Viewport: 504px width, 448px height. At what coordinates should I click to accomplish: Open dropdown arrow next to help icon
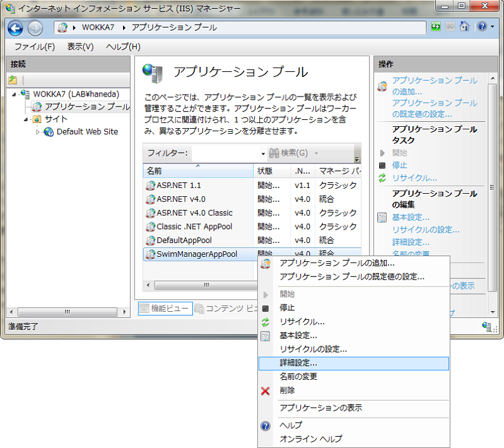point(493,27)
